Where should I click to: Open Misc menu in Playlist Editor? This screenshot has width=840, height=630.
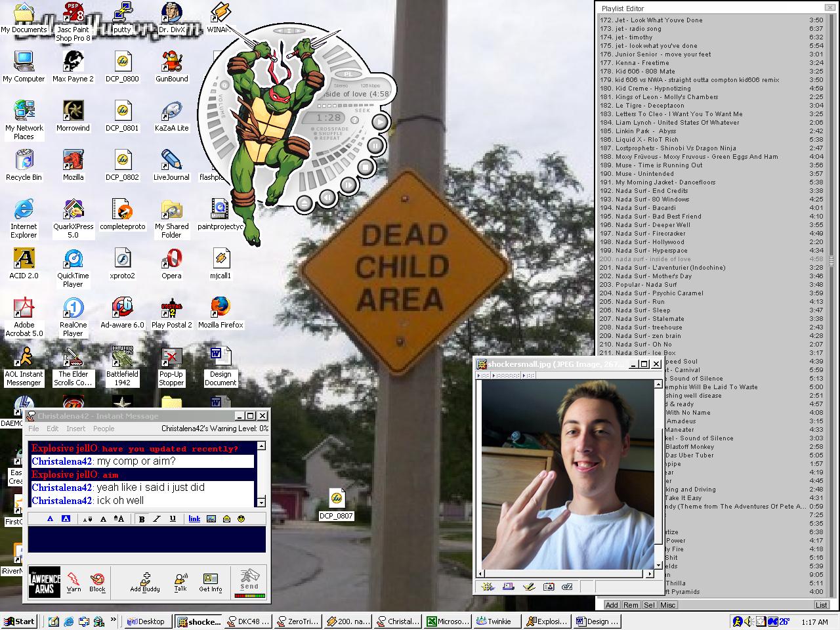click(x=668, y=605)
